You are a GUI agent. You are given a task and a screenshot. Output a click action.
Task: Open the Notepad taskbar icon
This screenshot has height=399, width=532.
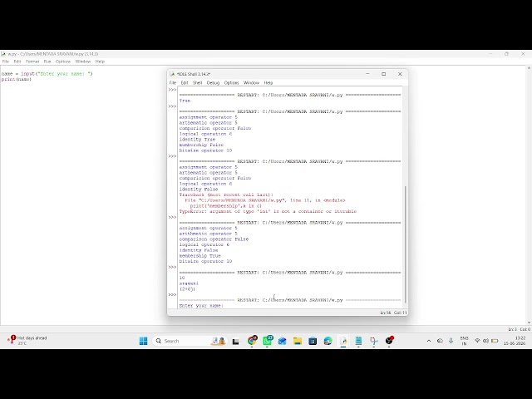pos(358,341)
